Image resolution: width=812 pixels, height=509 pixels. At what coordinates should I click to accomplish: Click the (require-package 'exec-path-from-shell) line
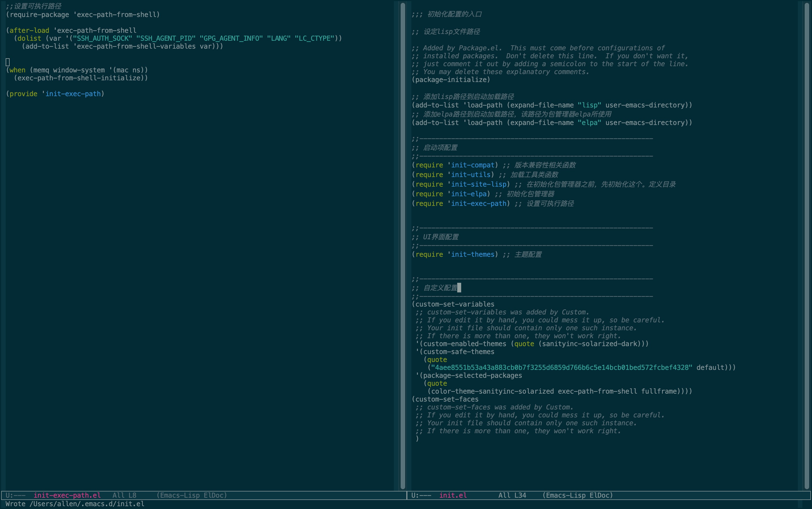(83, 14)
